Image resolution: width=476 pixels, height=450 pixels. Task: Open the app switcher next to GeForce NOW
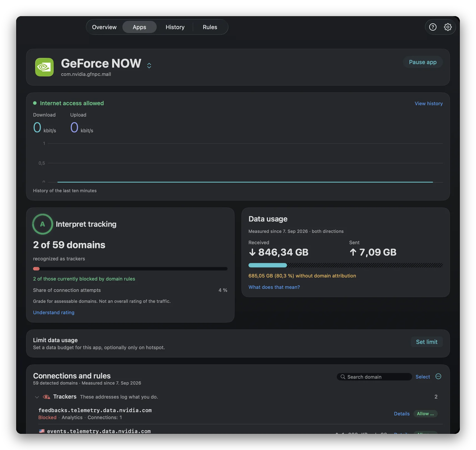coord(149,65)
